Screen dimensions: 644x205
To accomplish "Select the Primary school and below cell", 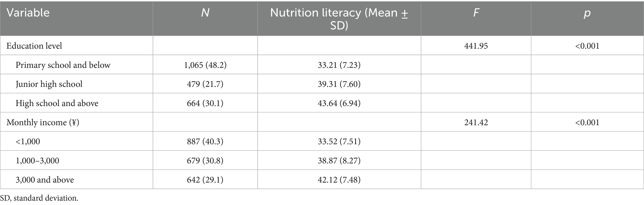I will [x=63, y=65].
